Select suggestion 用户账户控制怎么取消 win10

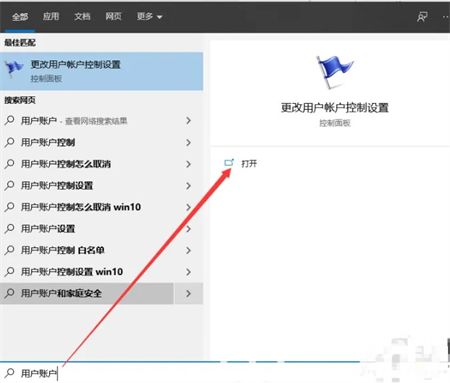coord(101,207)
